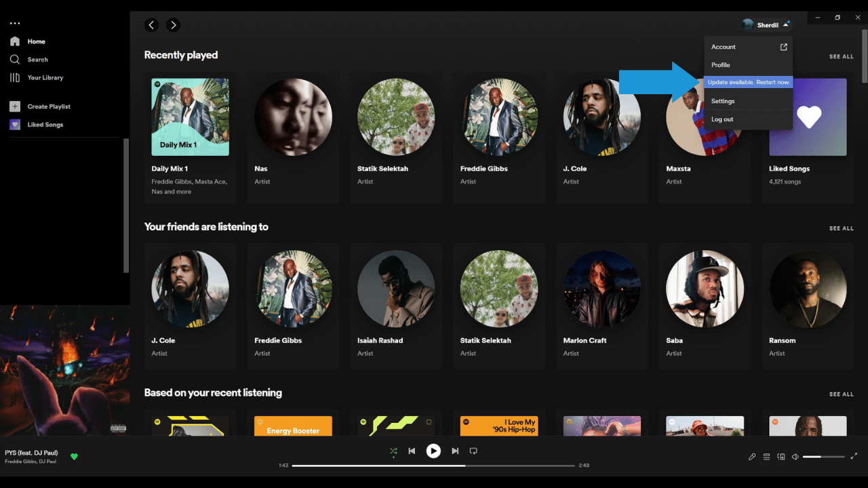Click Freddie Gibbs, DJ Paul artist line

[x=31, y=462]
